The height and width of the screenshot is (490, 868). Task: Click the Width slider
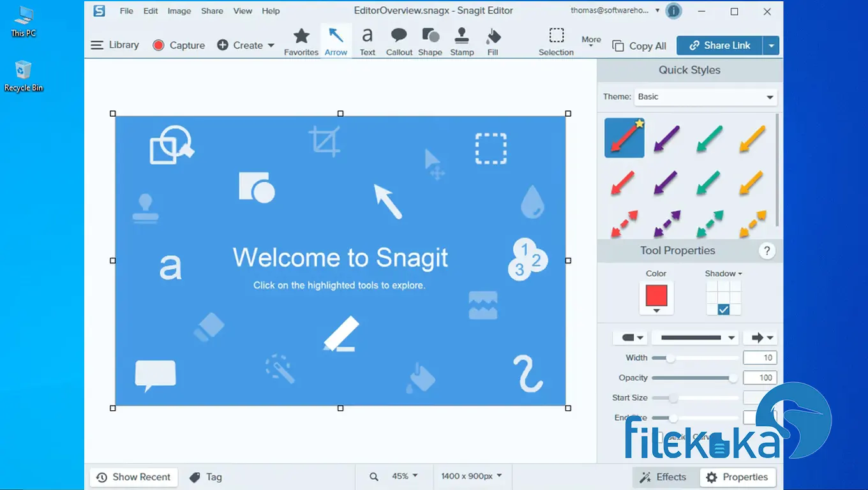point(695,358)
